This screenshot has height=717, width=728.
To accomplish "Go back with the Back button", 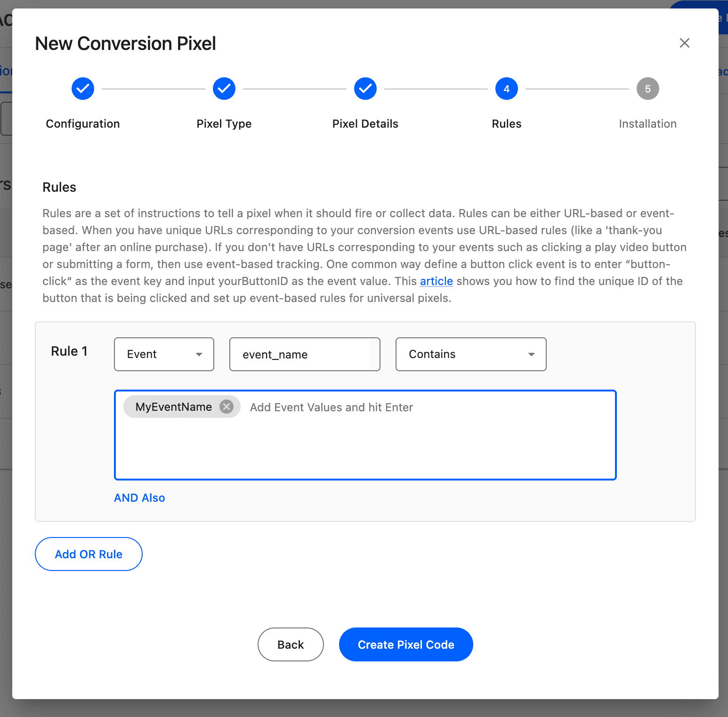I will (291, 644).
